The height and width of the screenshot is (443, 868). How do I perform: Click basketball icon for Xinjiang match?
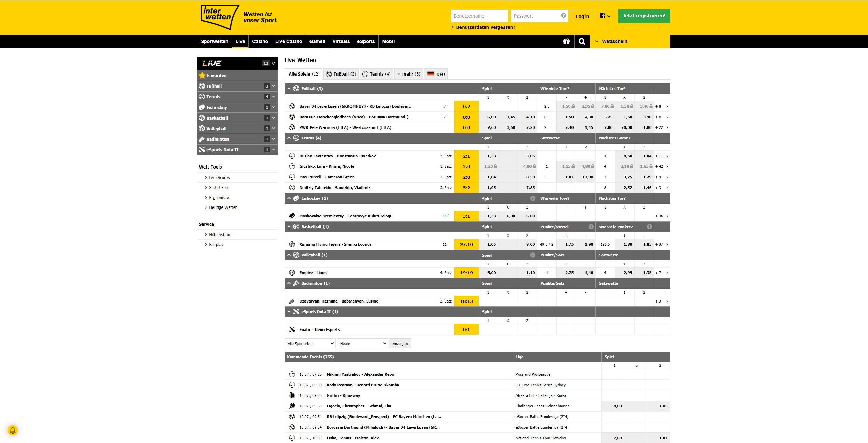pyautogui.click(x=292, y=244)
